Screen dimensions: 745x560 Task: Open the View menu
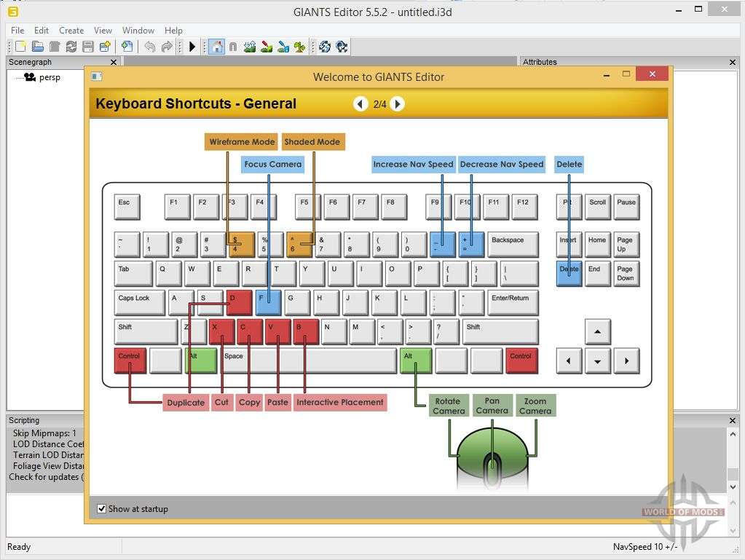103,31
